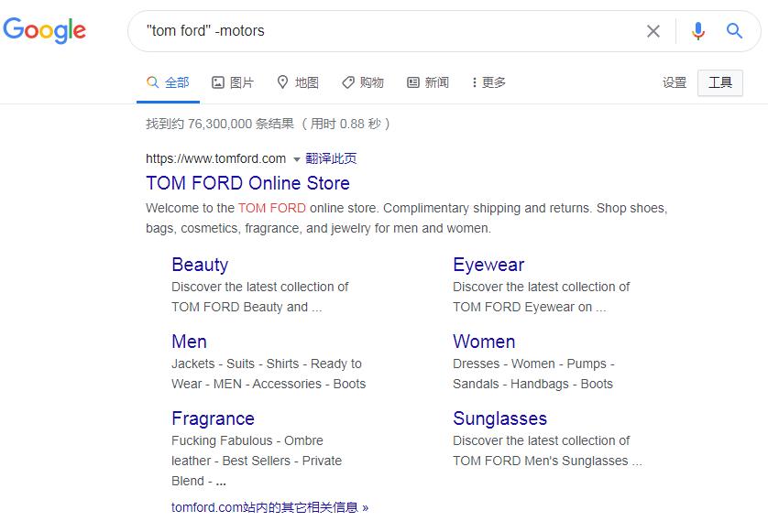Open the Men sitelink
This screenshot has width=768, height=532.
click(189, 342)
